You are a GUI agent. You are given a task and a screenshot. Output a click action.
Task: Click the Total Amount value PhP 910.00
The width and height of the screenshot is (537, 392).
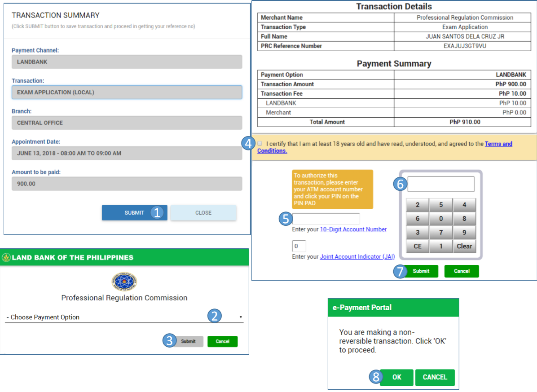pos(465,122)
